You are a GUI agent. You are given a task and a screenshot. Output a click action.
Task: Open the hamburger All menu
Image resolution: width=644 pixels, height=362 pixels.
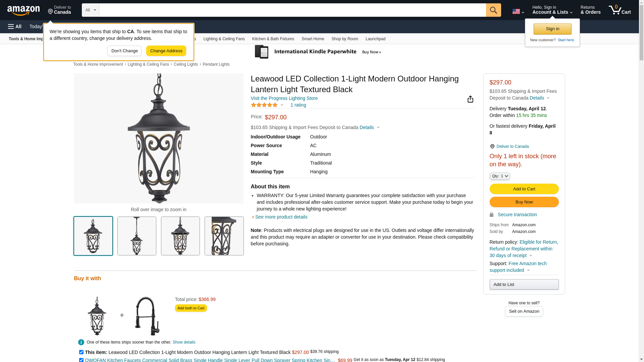point(15,26)
